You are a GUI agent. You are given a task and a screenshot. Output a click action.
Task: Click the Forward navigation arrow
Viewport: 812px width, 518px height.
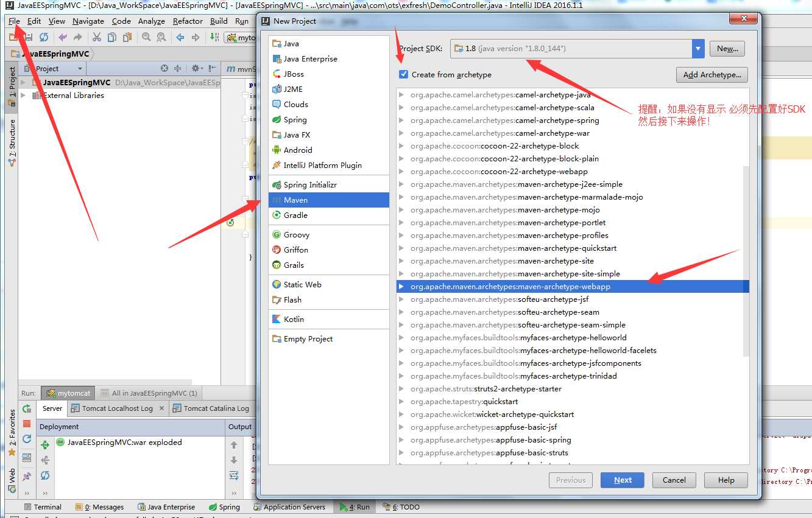[x=196, y=37]
